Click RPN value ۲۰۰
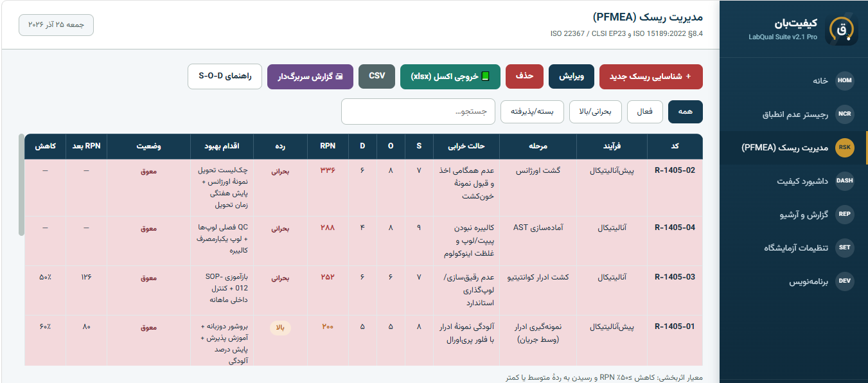868x383 pixels. click(328, 327)
